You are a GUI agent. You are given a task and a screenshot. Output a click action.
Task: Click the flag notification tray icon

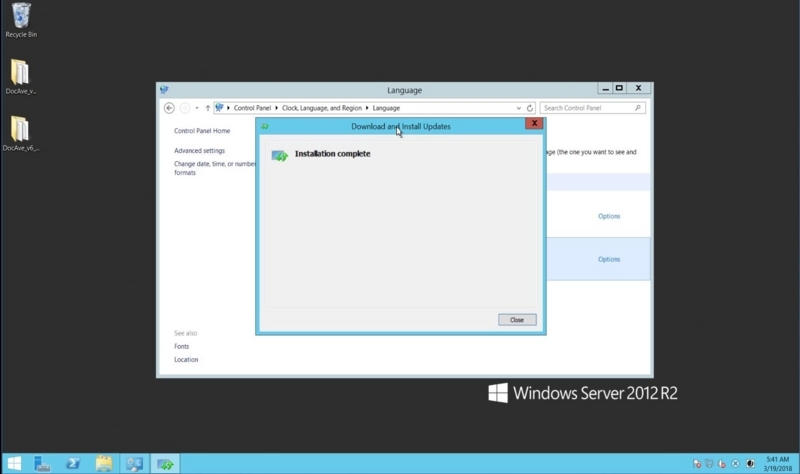[x=697, y=463]
